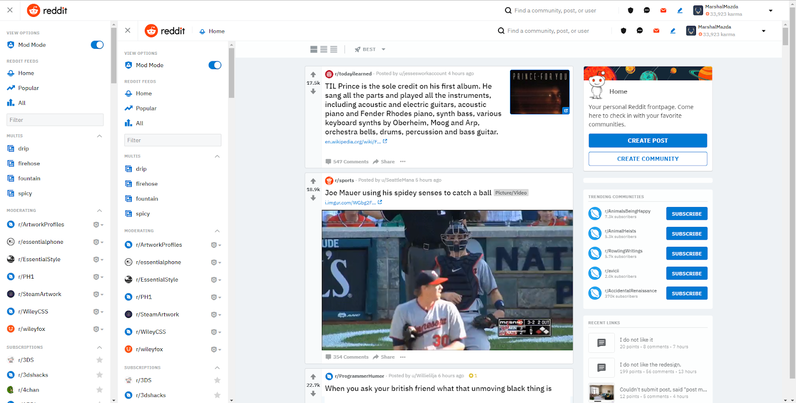The height and width of the screenshot is (403, 796).
Task: Favorite r/3DS star in the nested sidebar
Action: point(217,380)
